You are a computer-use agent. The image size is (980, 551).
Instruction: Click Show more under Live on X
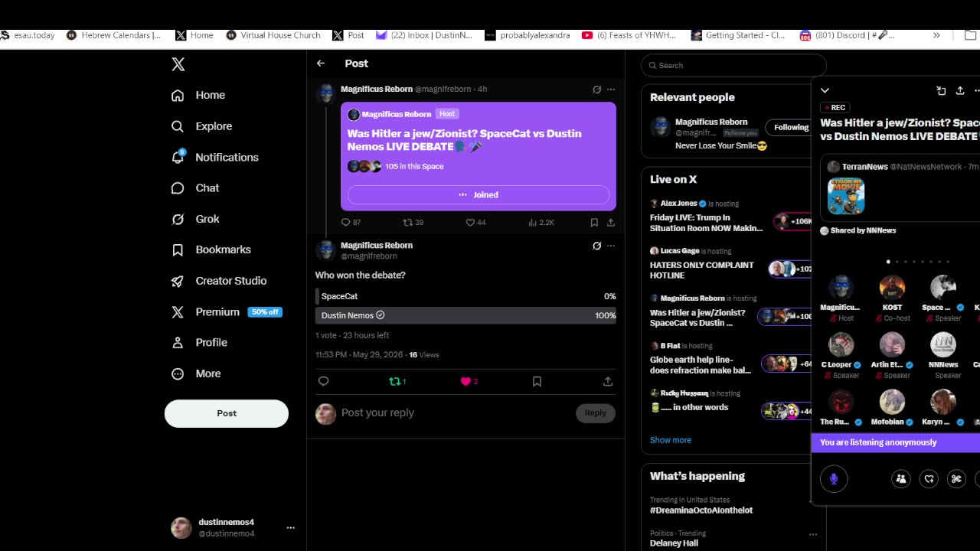point(671,440)
